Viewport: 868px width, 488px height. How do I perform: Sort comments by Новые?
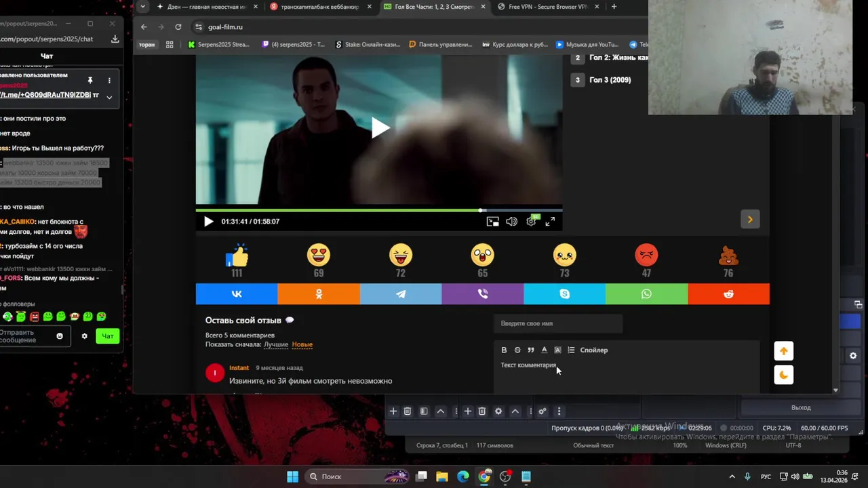coord(302,344)
